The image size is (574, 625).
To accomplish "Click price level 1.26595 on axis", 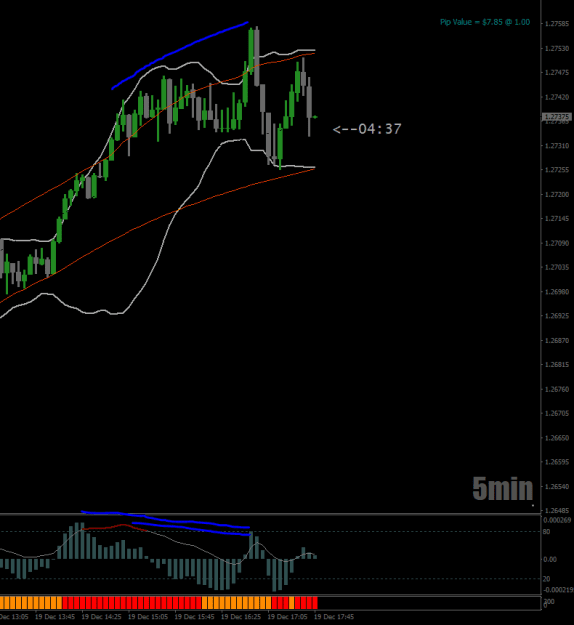I will (x=557, y=462).
